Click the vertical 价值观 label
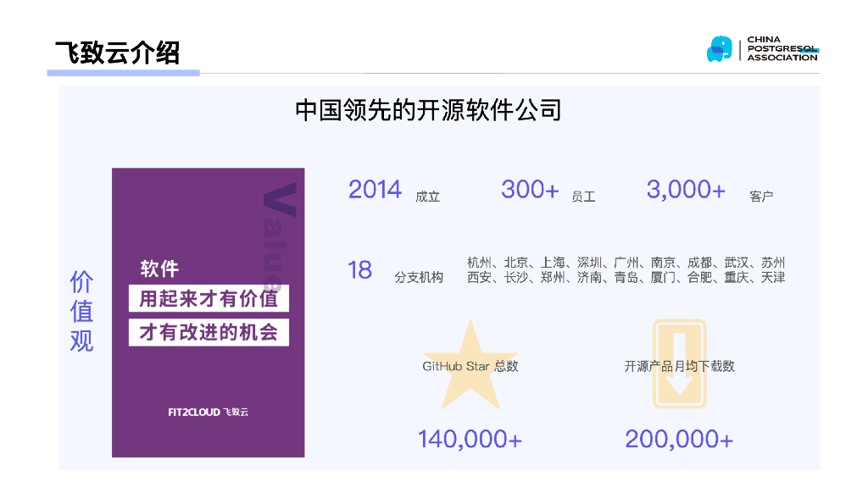Image resolution: width=868 pixels, height=488 pixels. (81, 312)
